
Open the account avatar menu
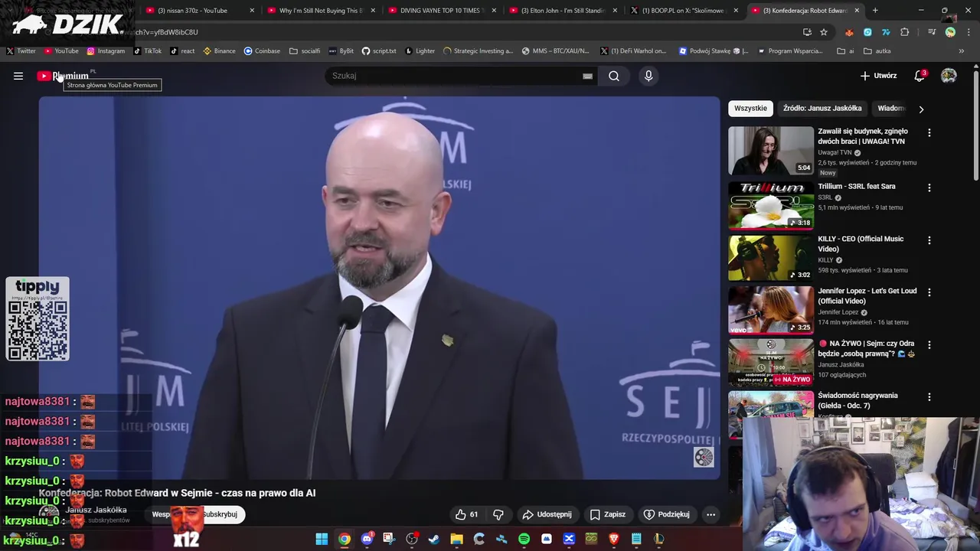[x=949, y=76]
